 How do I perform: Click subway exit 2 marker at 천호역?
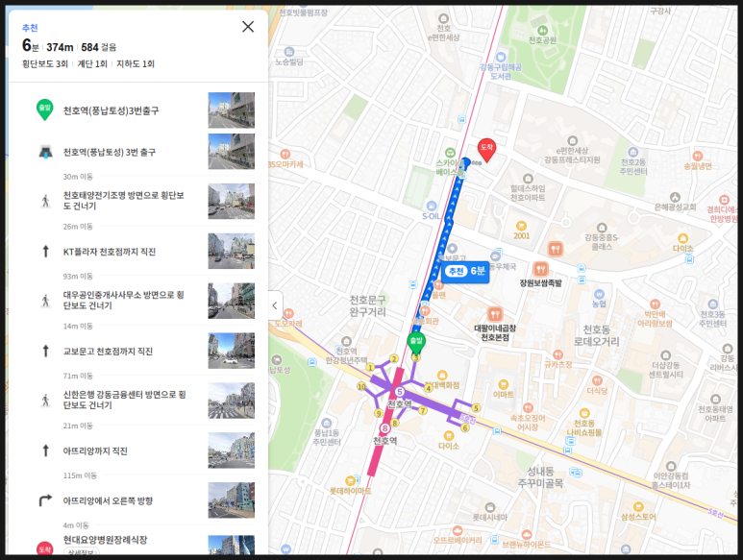394,359
